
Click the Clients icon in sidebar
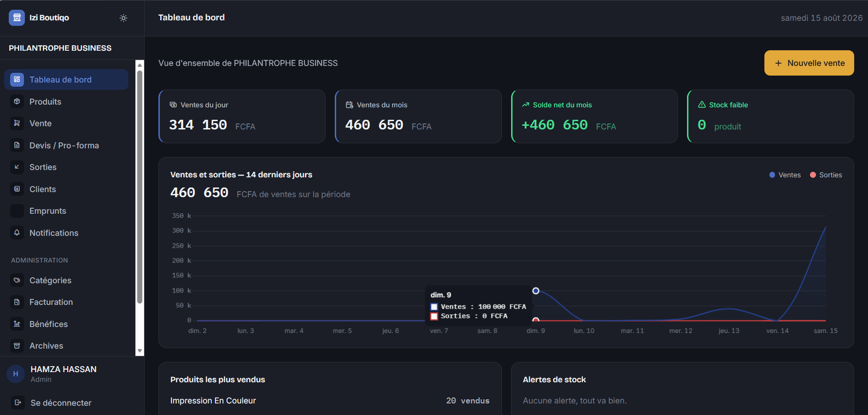(17, 189)
